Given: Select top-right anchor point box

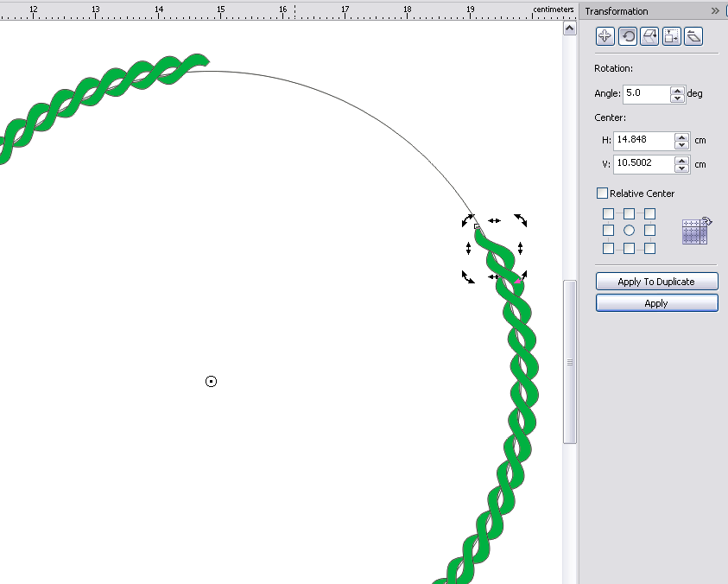Looking at the screenshot, I should [650, 213].
